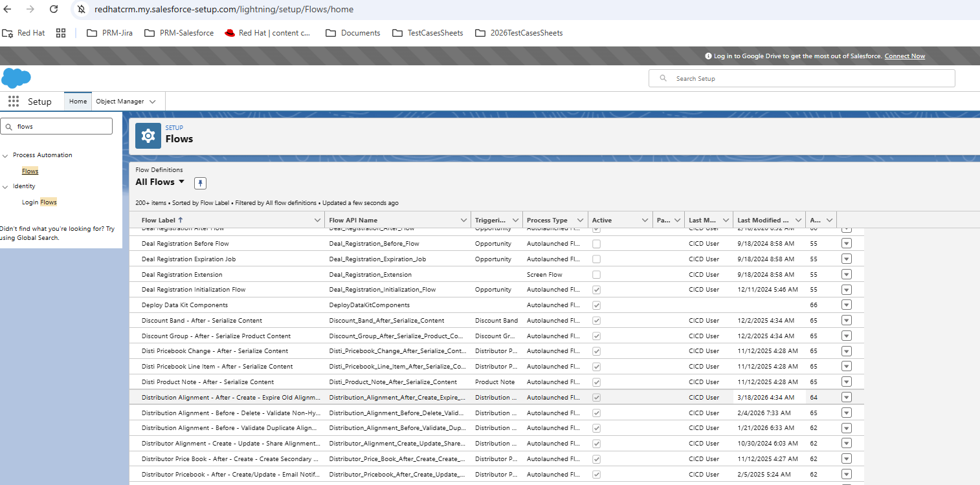Click the Quick Find box containing flows
980x485 pixels.
pyautogui.click(x=56, y=126)
